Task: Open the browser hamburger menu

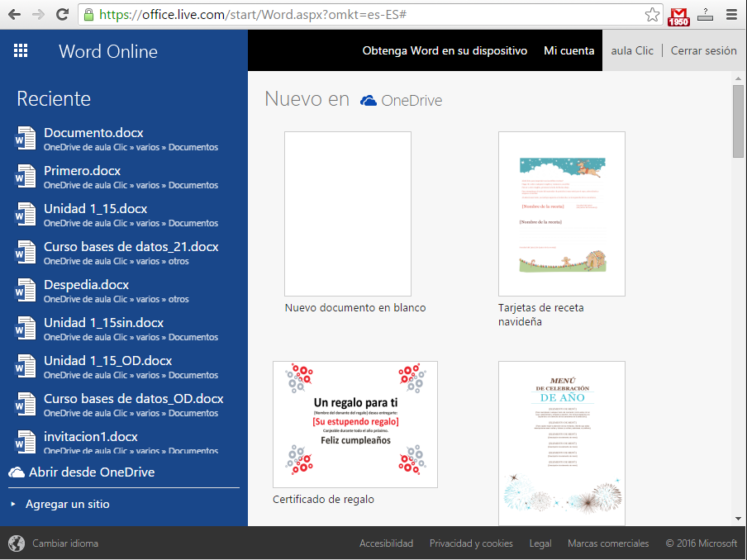Action: pyautogui.click(x=730, y=14)
